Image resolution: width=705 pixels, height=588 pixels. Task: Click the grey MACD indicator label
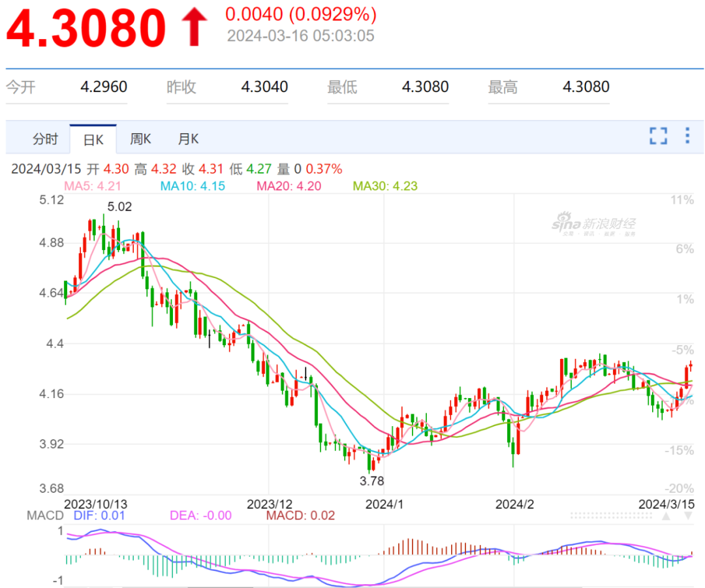(x=45, y=516)
